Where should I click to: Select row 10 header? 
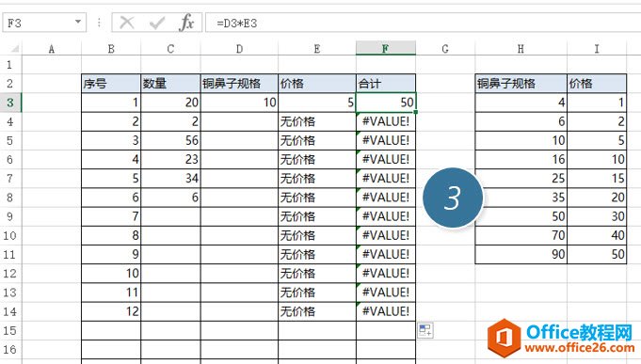tap(10, 236)
